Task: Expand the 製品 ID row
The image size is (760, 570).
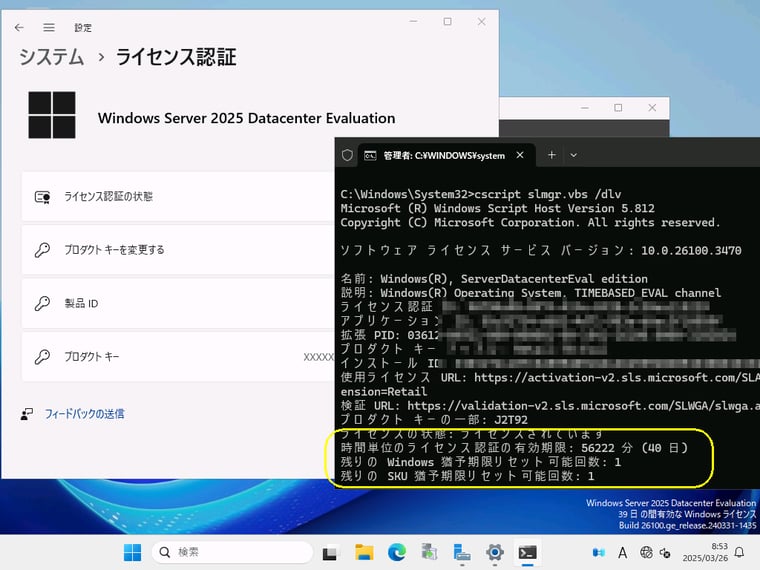Action: [x=180, y=303]
